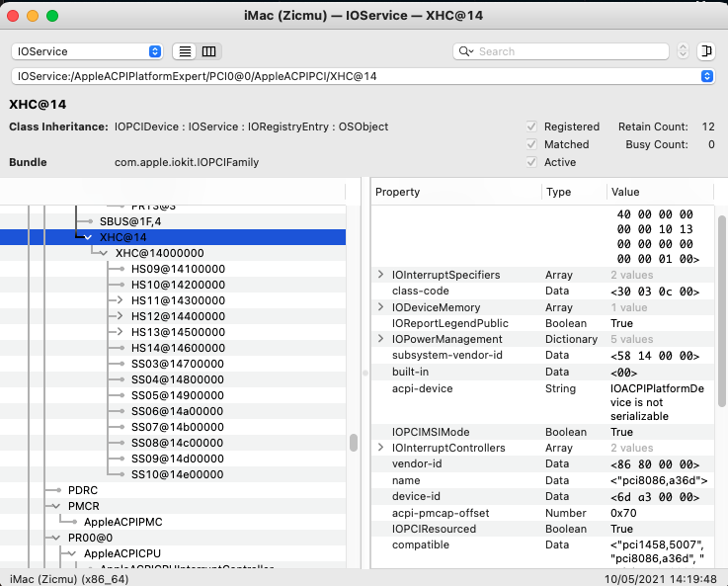Screen dimensions: 728x586
Task: Select SS03@14700000 port entry
Action: pyautogui.click(x=173, y=364)
